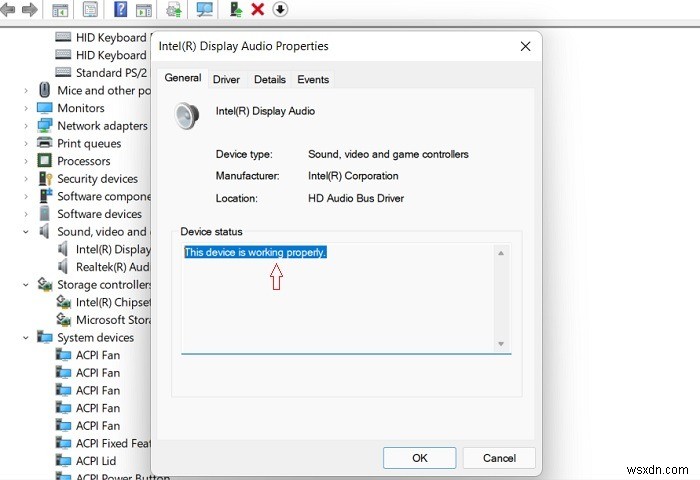This screenshot has height=480, width=700.
Task: Click the Network adapters category icon
Action: tap(45, 125)
